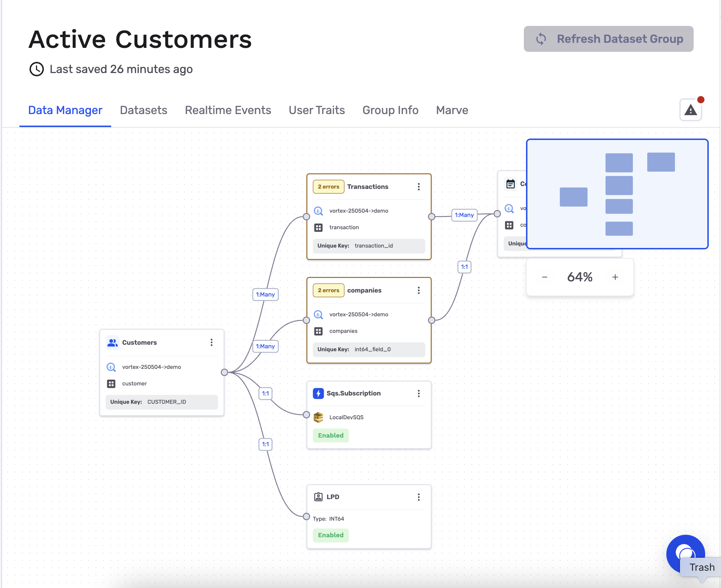This screenshot has height=588, width=721.
Task: Open the companies node options menu
Action: pyautogui.click(x=418, y=290)
